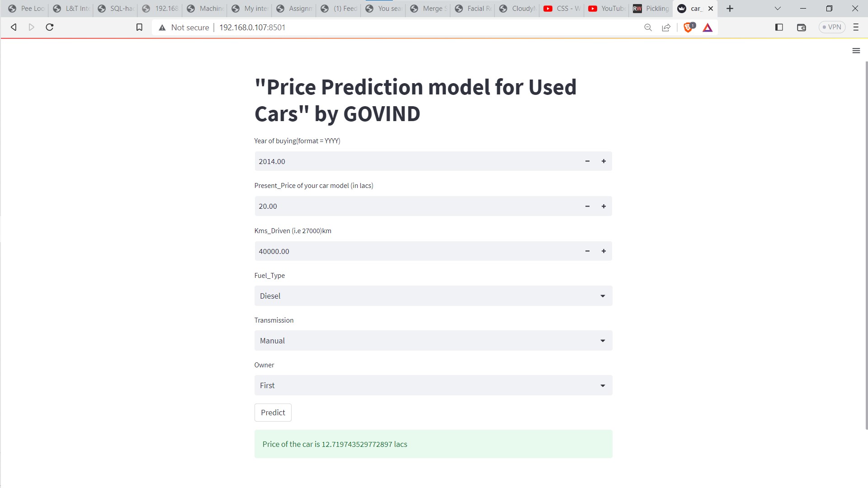Image resolution: width=868 pixels, height=488 pixels.
Task: Enable the Brave VPN toggle
Action: [x=832, y=27]
